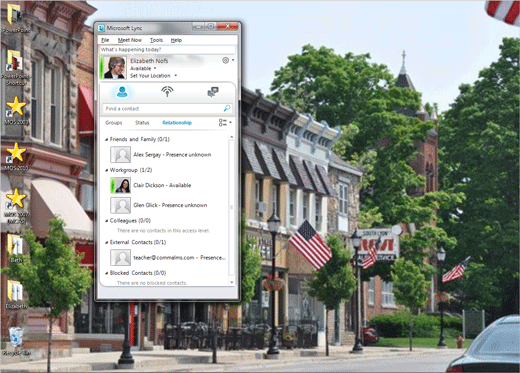Switch to the Groups view tab
Viewport: 520px width, 373px height.
(114, 123)
